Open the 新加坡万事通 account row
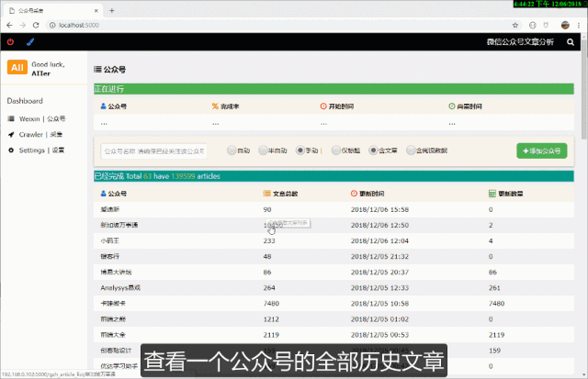The width and height of the screenshot is (588, 379). click(334, 225)
